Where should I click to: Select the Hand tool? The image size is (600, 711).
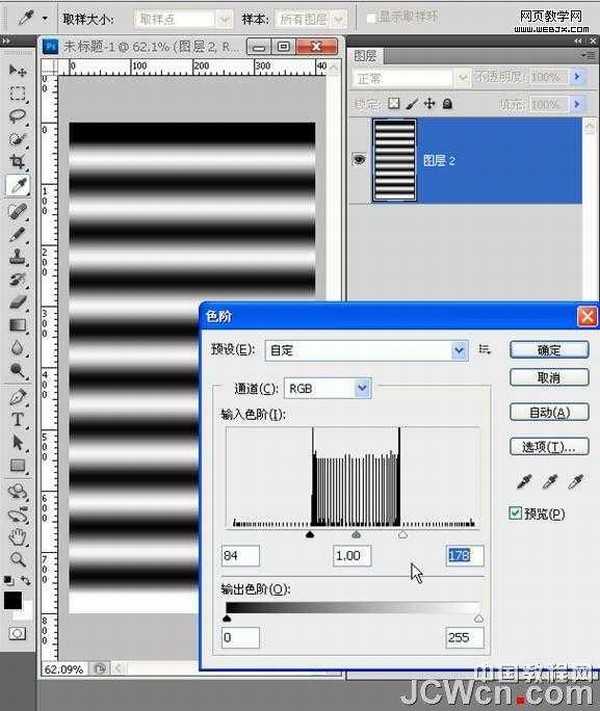18,536
